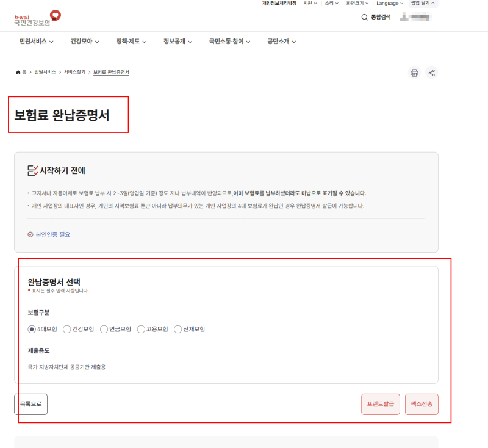Open the Language dropdown
The height and width of the screenshot is (448, 488).
pyautogui.click(x=390, y=4)
